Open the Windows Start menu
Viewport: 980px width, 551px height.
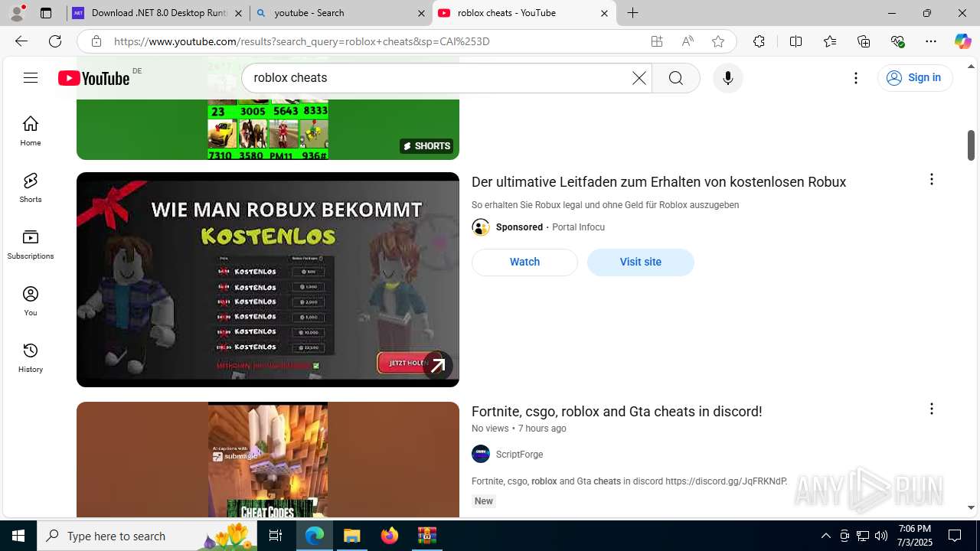pos(18,536)
